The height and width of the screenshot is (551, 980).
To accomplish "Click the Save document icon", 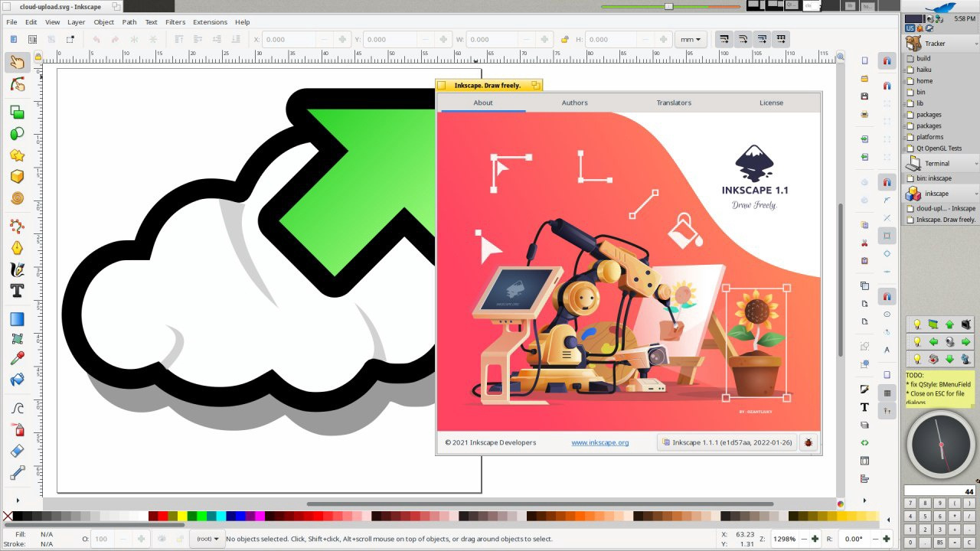I will (864, 96).
